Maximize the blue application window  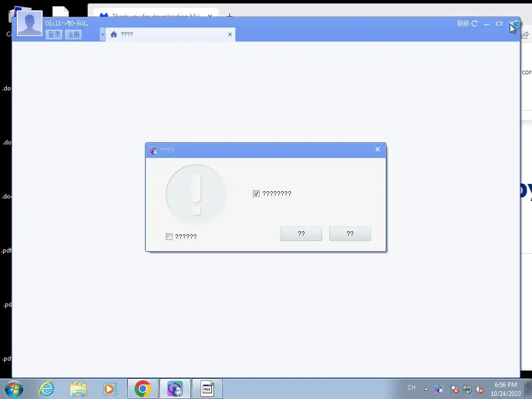499,23
